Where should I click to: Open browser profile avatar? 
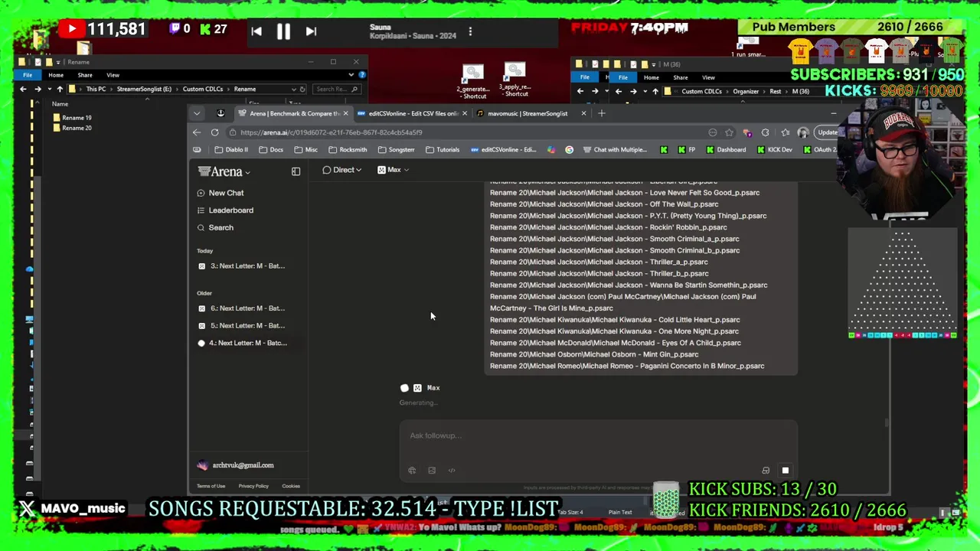802,132
